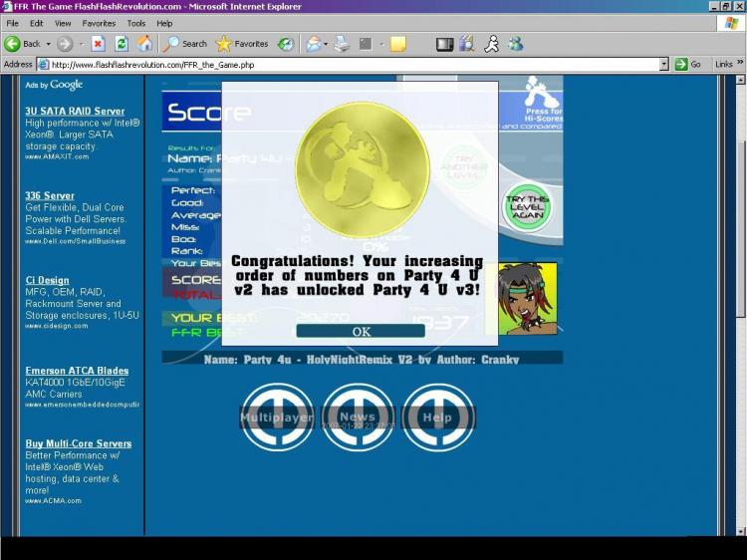Viewport: 747px width, 560px height.
Task: Open the Multiplayer circle button
Action: click(277, 418)
